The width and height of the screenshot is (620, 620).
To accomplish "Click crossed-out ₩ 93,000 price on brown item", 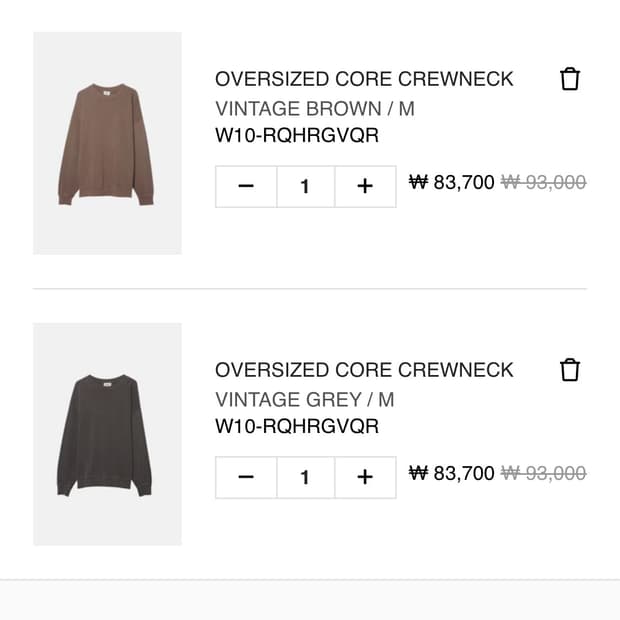I will (543, 182).
